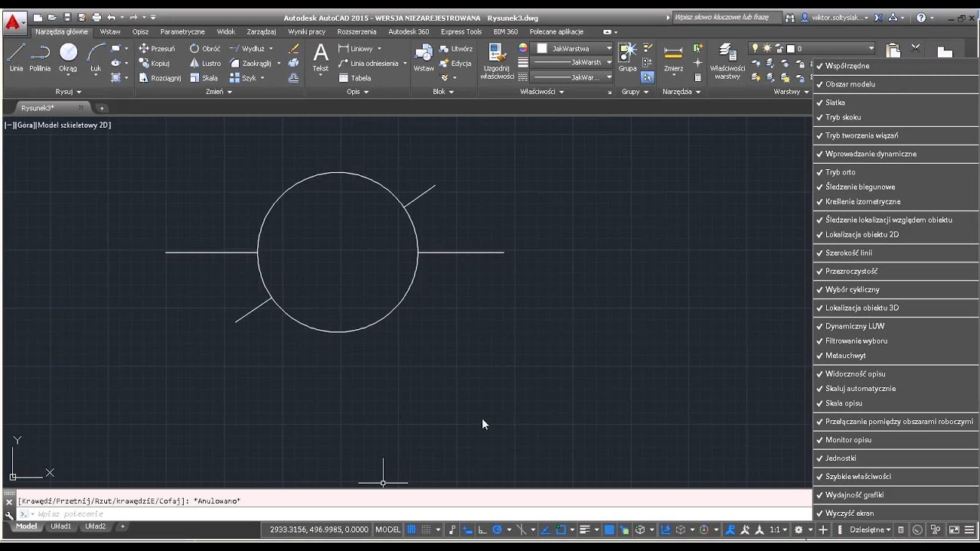This screenshot has width=980, height=551.
Task: Uncheck Tryb orto option
Action: click(x=896, y=172)
